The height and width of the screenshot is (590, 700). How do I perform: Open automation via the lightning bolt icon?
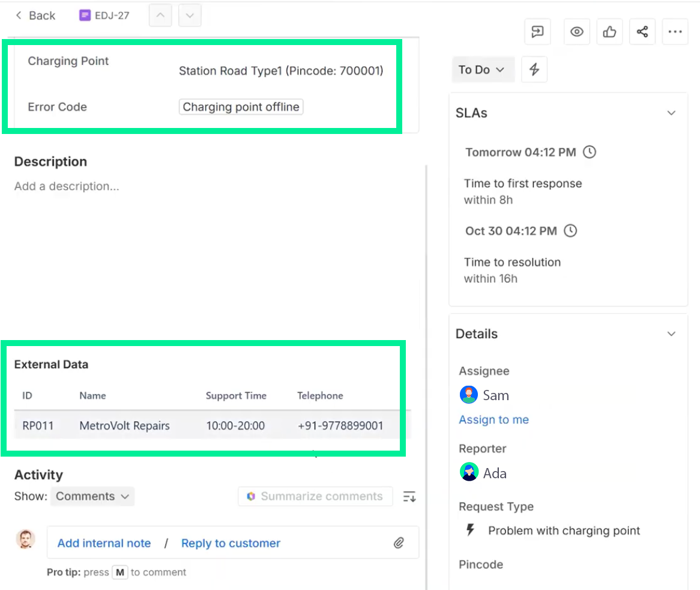(534, 69)
